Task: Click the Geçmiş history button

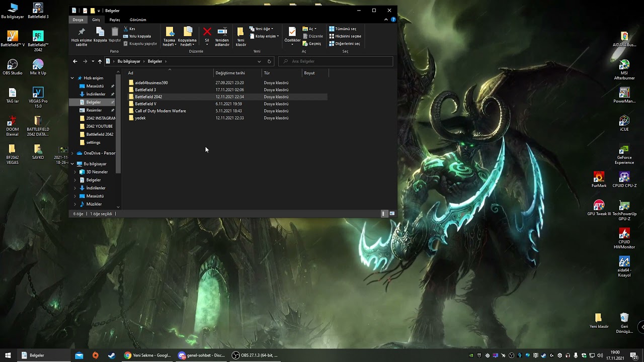Action: [x=312, y=44]
